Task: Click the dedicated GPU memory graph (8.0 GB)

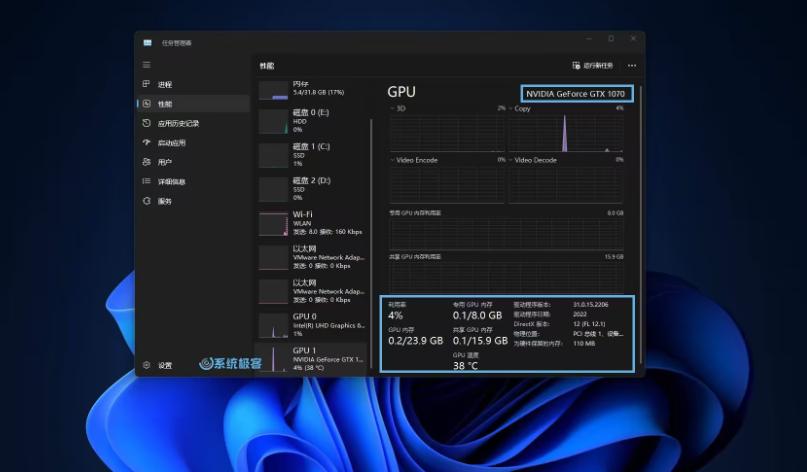Action: [x=506, y=234]
